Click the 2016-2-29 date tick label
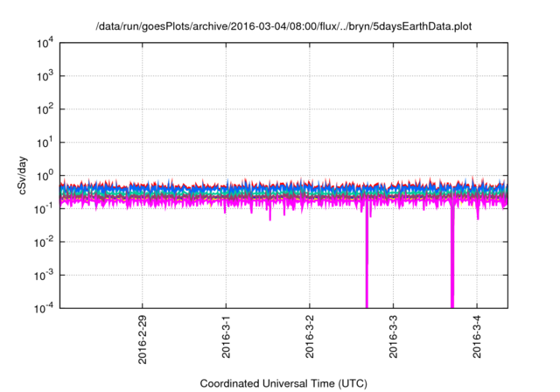The image size is (560, 392). (142, 339)
